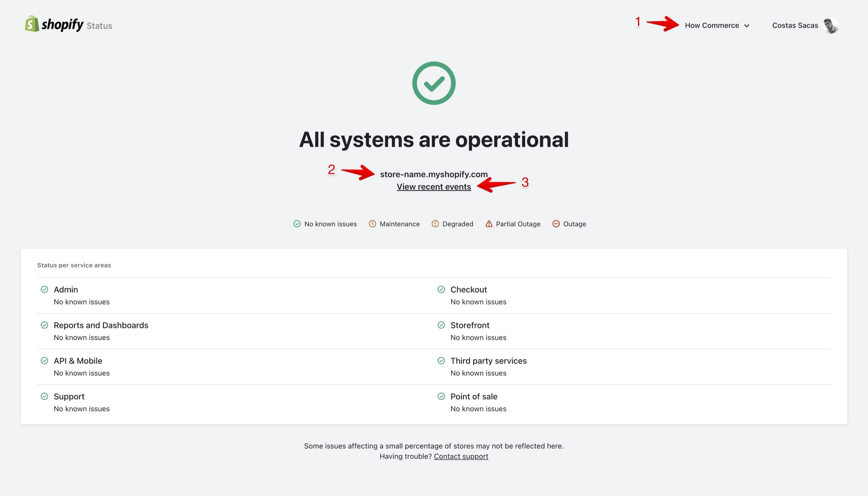Click the Shopify bag logo
Viewport: 868px width, 496px height.
(x=32, y=24)
